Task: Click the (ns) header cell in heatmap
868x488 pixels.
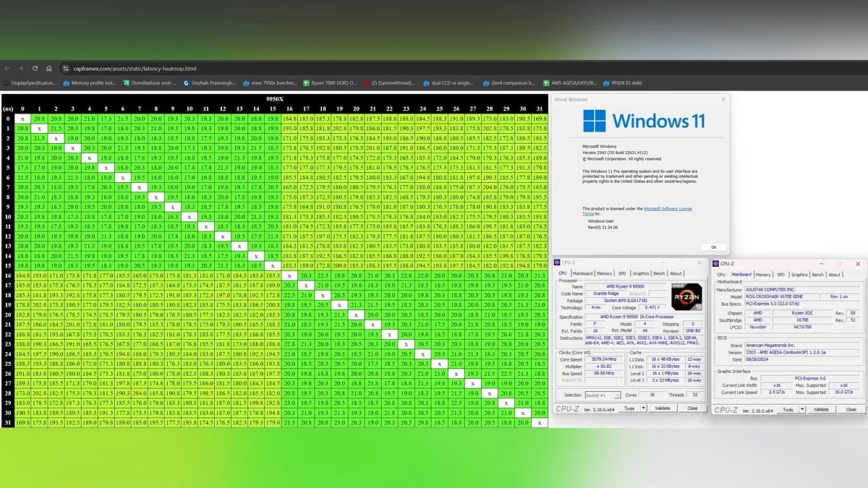Action: click(8, 108)
